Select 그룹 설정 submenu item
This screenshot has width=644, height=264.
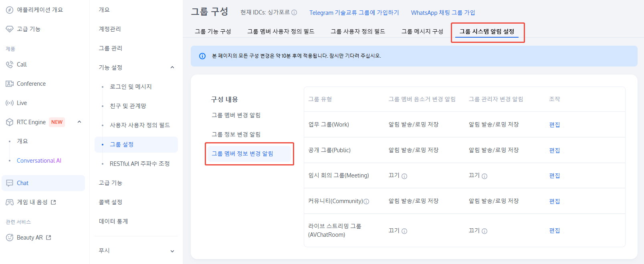click(136, 144)
